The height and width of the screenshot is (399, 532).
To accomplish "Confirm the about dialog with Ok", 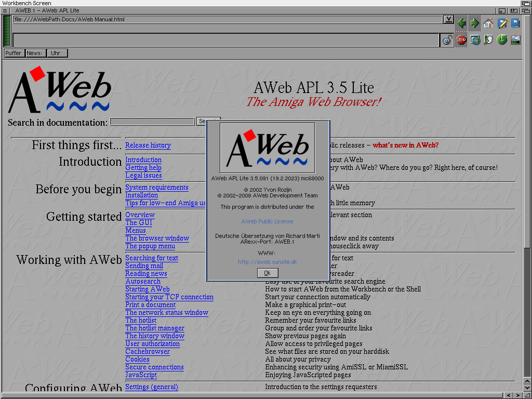I will (268, 273).
